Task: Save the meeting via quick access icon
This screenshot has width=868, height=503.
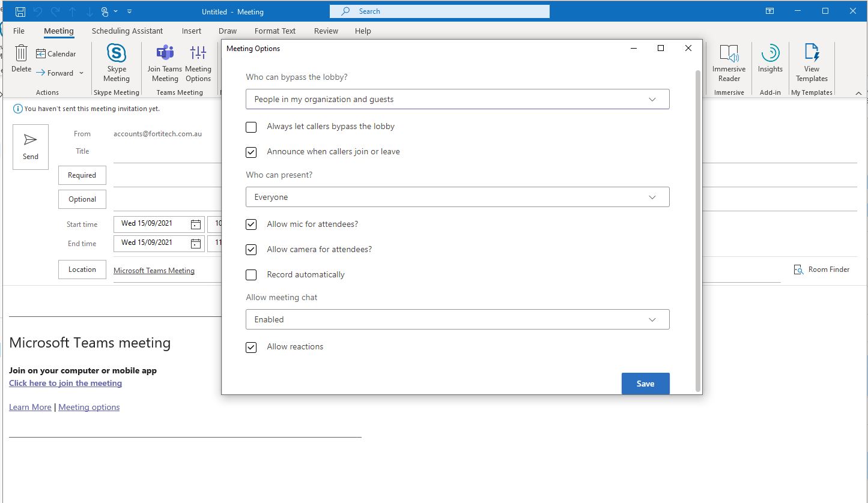Action: 20,11
